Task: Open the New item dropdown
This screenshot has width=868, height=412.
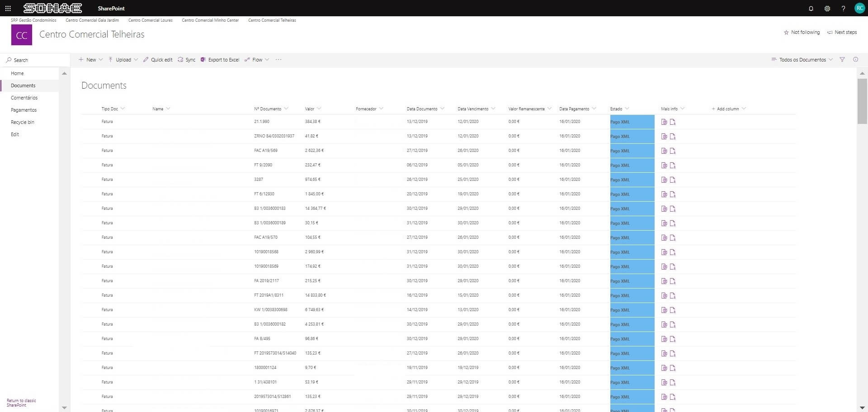Action: pos(90,59)
